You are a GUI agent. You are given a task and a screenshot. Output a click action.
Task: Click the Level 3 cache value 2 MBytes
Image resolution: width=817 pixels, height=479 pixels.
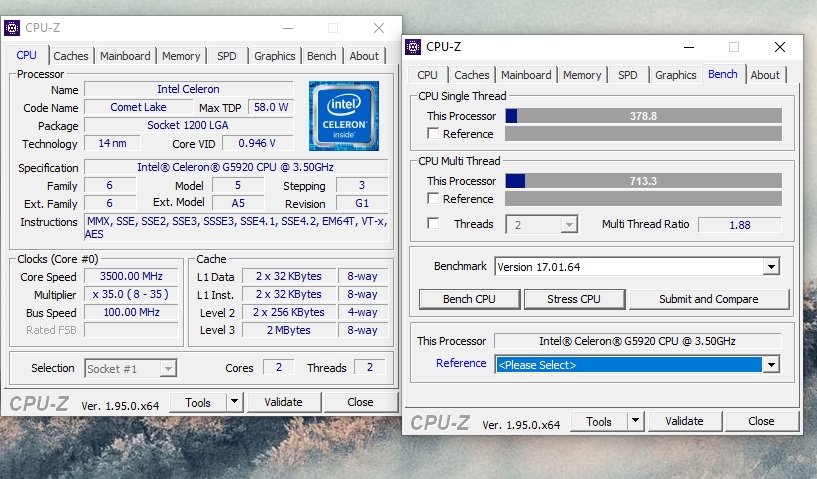point(289,330)
